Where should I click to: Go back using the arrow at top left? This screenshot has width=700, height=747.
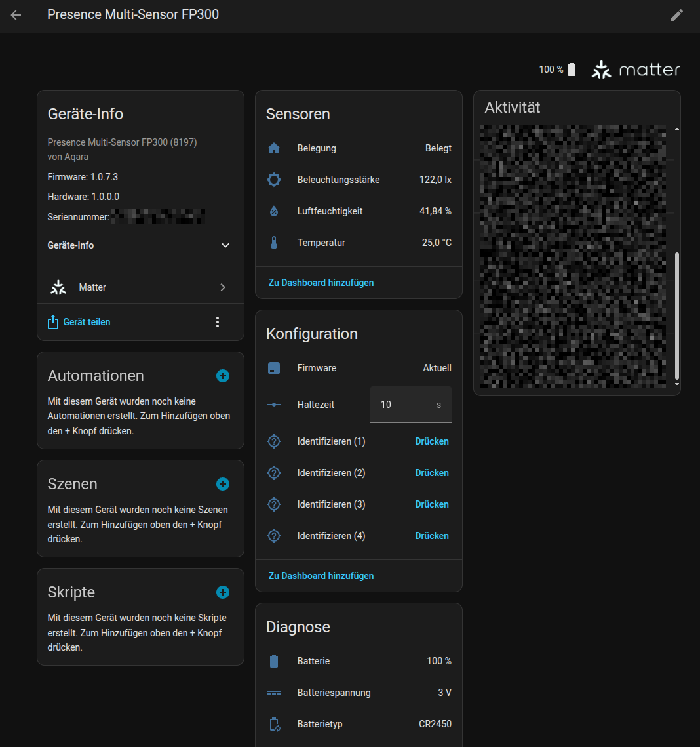click(16, 16)
